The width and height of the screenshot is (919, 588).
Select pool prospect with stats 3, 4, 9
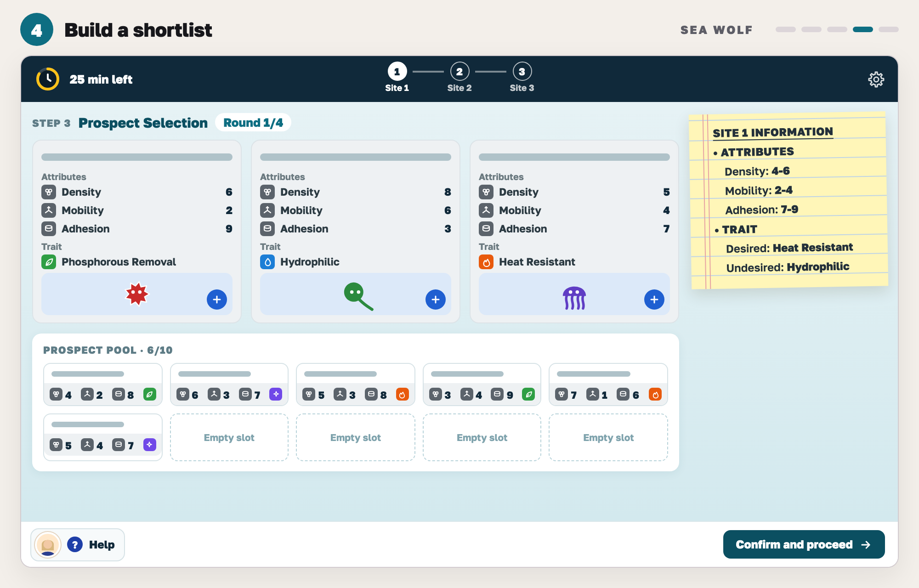coord(482,384)
